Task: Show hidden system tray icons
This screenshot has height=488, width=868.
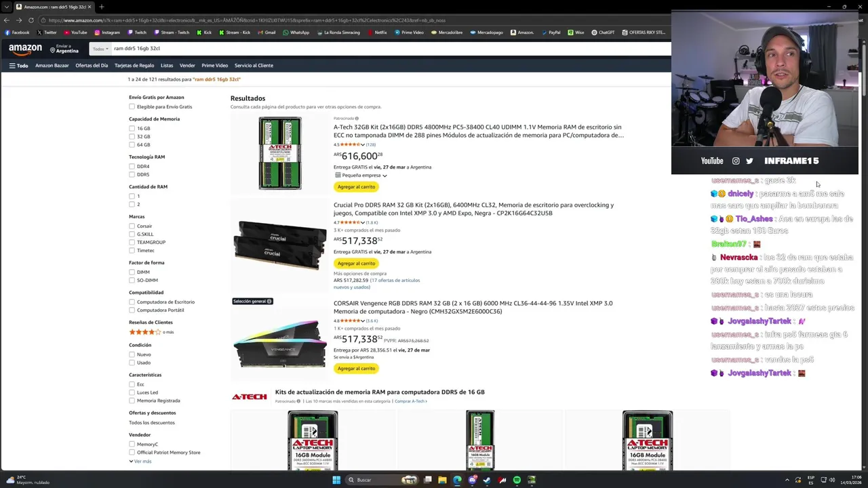Action: (787, 480)
